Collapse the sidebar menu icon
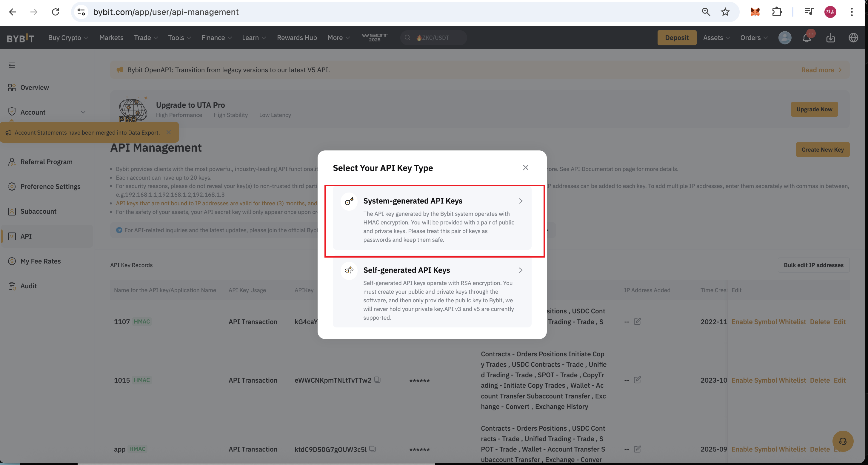Image resolution: width=868 pixels, height=465 pixels. tap(12, 65)
